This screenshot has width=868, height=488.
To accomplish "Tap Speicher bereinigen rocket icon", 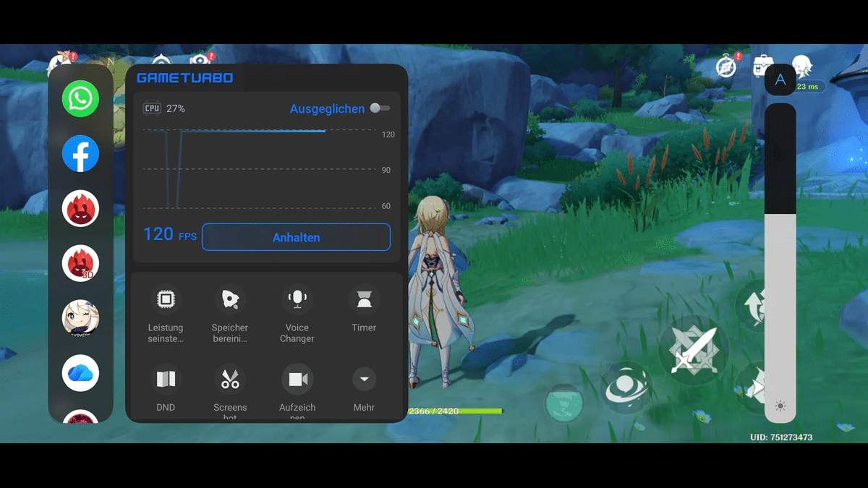I will coord(230,299).
